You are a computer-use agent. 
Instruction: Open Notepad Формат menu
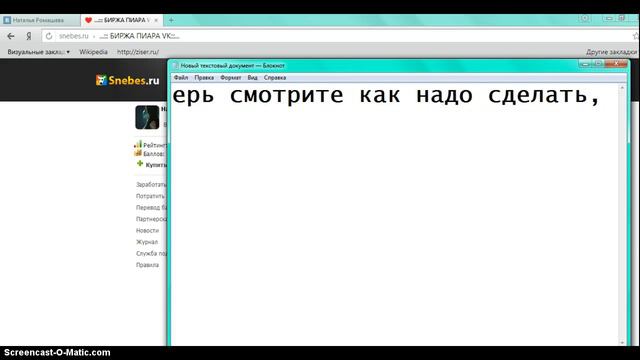click(x=231, y=78)
